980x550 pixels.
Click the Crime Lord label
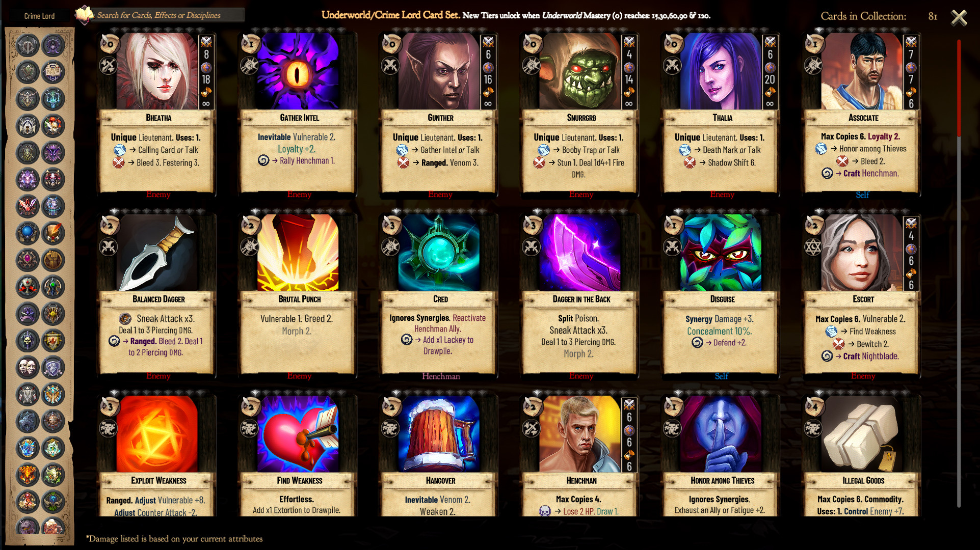(x=39, y=16)
